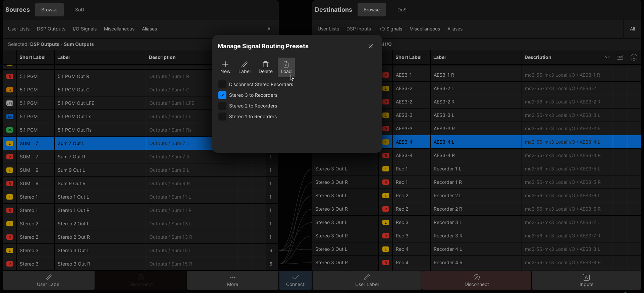Open the Inputs button in Destinations
The height and width of the screenshot is (293, 644).
pyautogui.click(x=586, y=280)
